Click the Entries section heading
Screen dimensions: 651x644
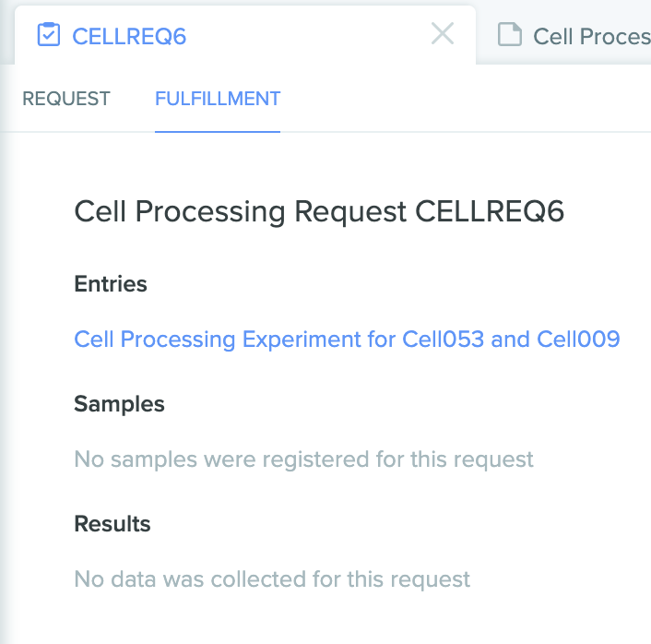click(111, 284)
